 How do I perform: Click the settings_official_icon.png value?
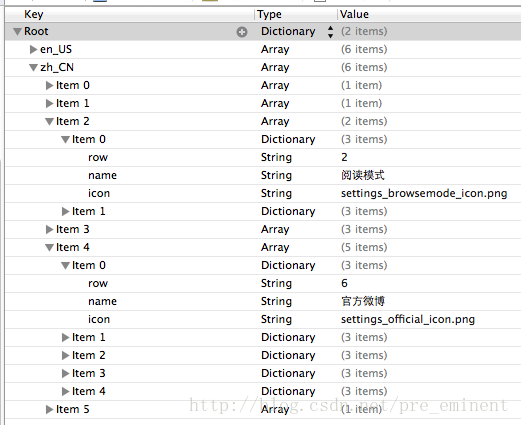point(408,320)
